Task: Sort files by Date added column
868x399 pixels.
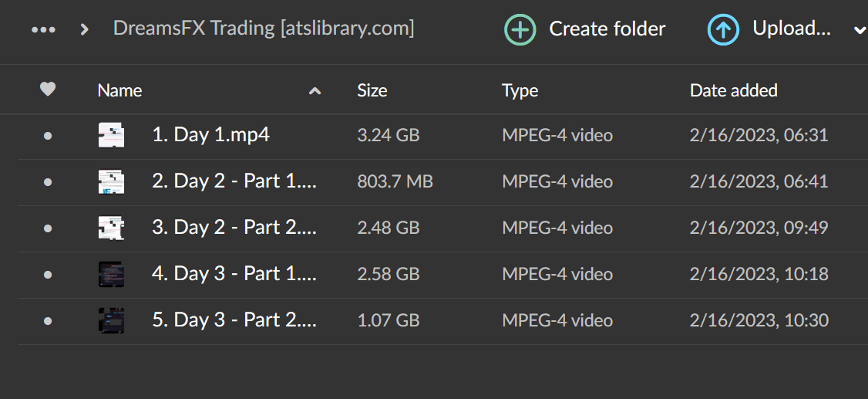Action: click(x=733, y=90)
